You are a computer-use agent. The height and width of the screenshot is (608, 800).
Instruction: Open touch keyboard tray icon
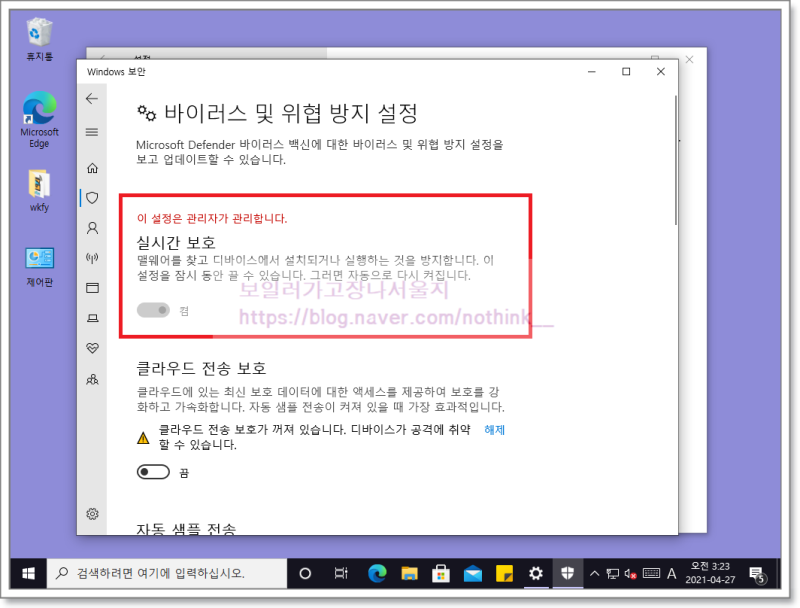pyautogui.click(x=652, y=574)
